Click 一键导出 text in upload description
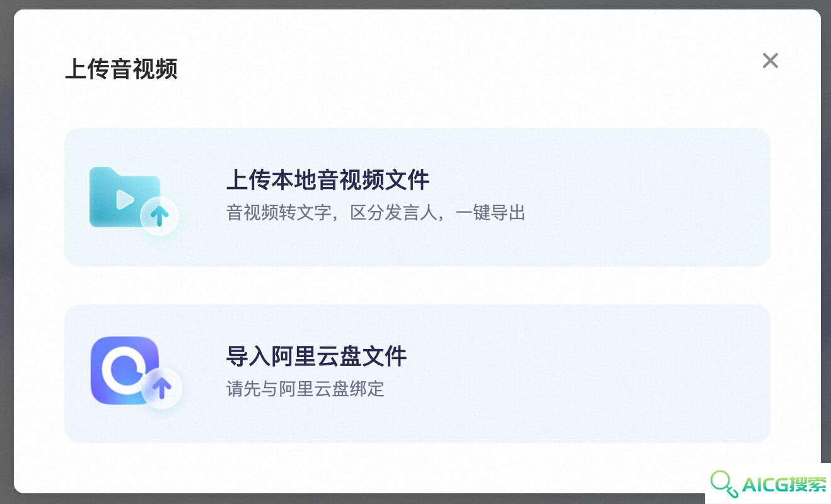The image size is (831, 504). [x=490, y=213]
